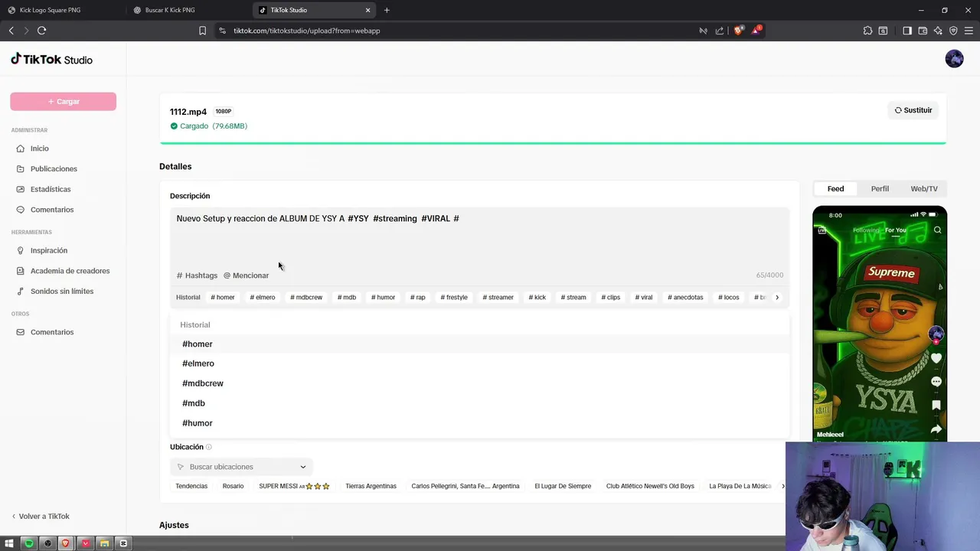Open the Buscar ubicaciones dropdown
Viewport: 980px width, 551px height.
click(x=241, y=467)
